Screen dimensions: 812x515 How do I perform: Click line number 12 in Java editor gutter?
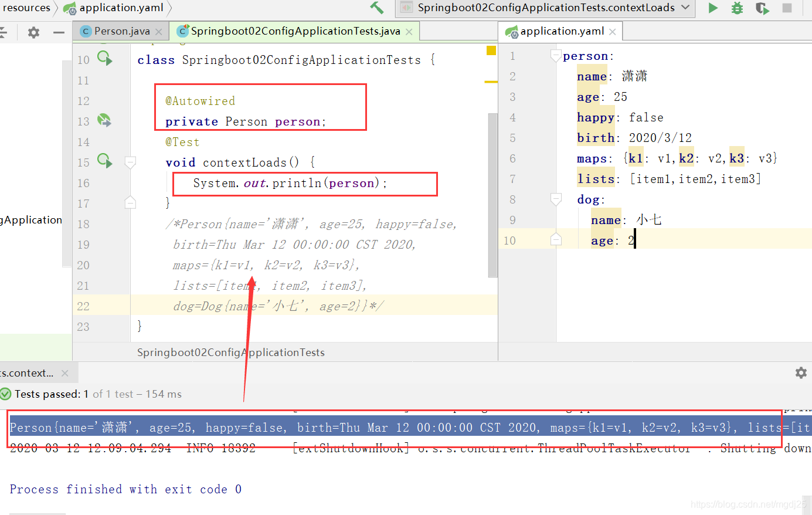[83, 101]
